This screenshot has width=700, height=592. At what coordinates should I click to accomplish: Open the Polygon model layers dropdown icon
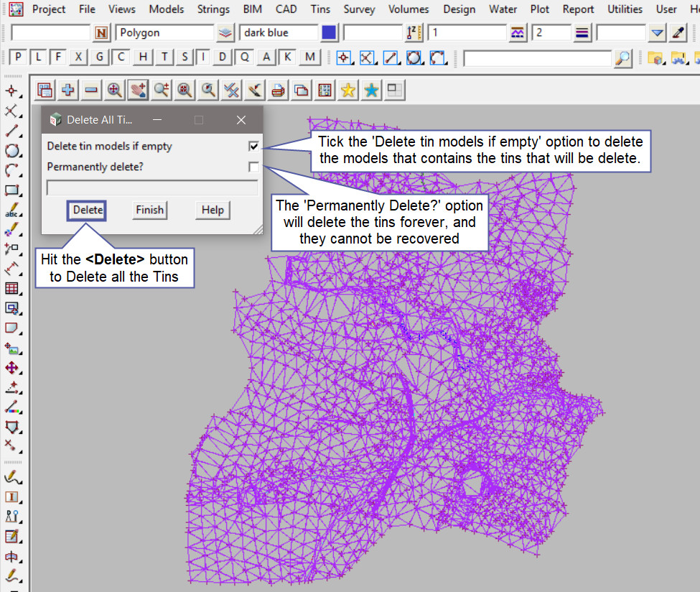[x=225, y=33]
